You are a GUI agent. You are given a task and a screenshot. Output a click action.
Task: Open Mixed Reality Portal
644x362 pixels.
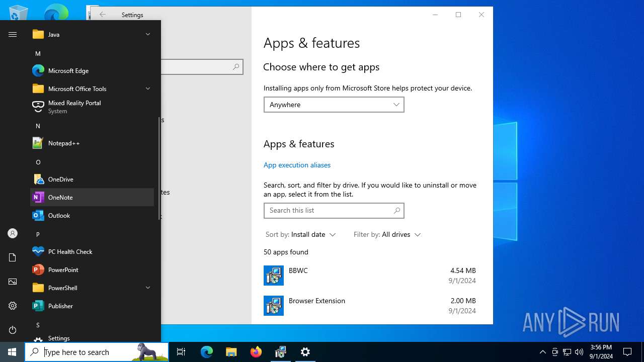click(x=92, y=107)
